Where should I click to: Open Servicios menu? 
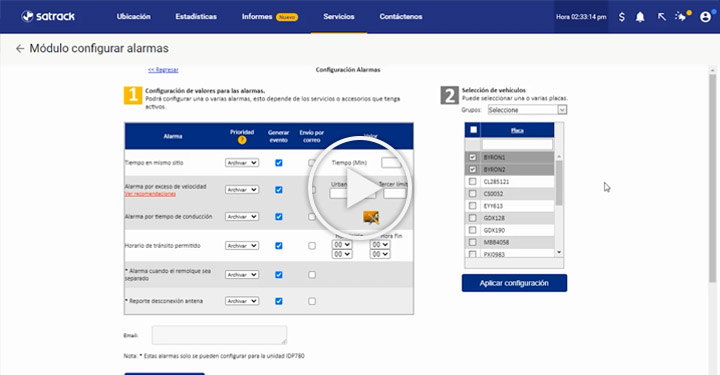(339, 17)
